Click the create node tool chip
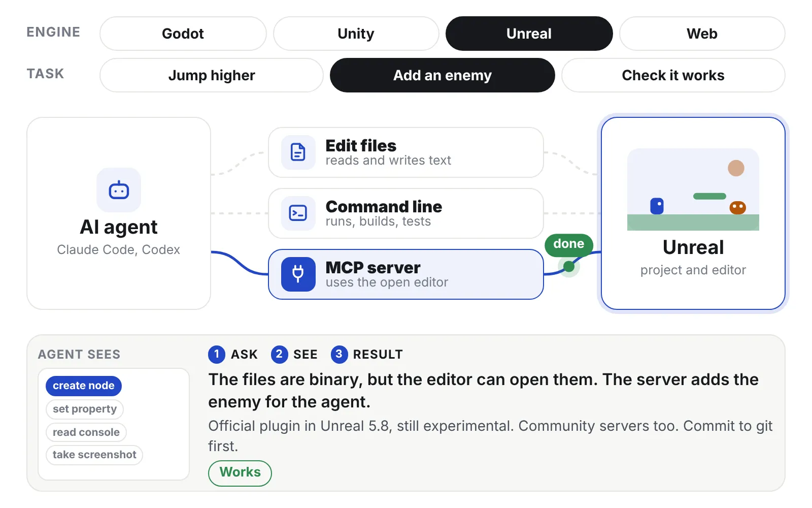The width and height of the screenshot is (812, 508). [x=84, y=386]
